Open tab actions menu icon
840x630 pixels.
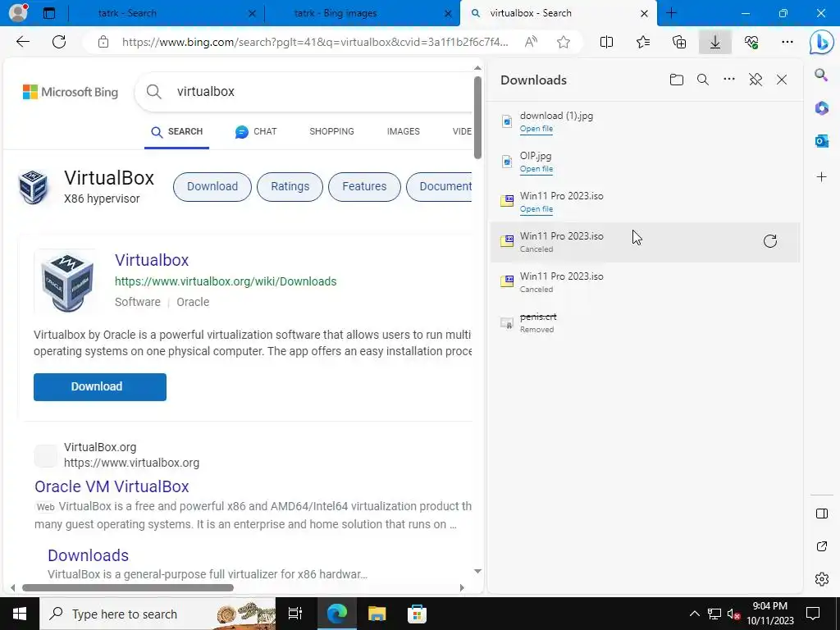48,13
